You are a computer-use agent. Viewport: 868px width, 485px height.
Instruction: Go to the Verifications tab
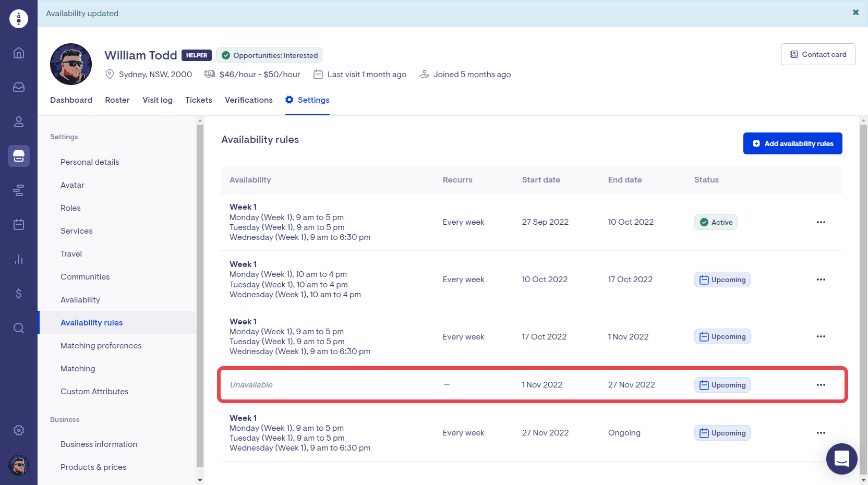click(x=248, y=100)
